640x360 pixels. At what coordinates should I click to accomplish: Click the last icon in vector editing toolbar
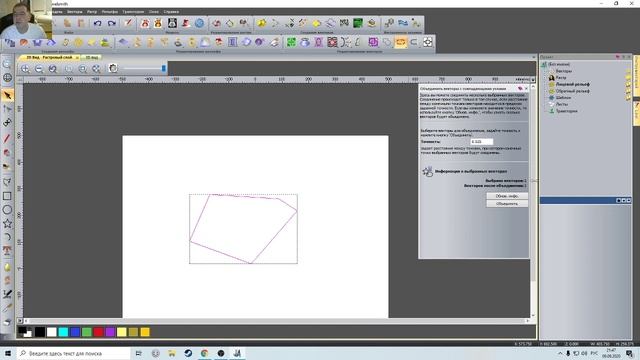click(427, 42)
